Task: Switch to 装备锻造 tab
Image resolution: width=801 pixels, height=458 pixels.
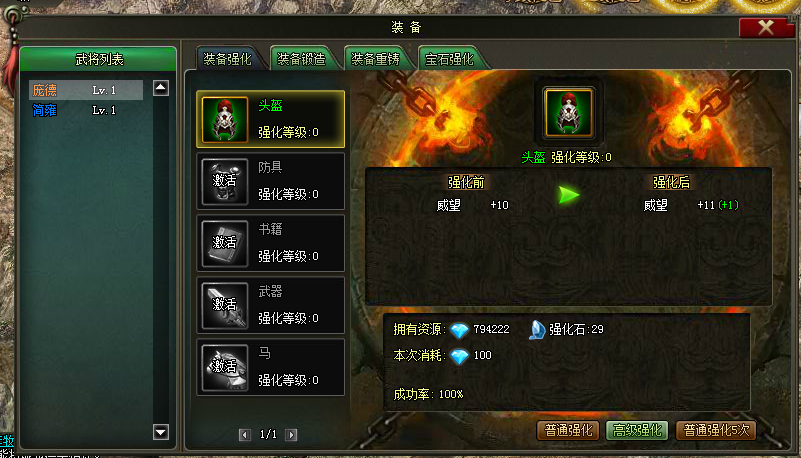Action: coord(302,59)
